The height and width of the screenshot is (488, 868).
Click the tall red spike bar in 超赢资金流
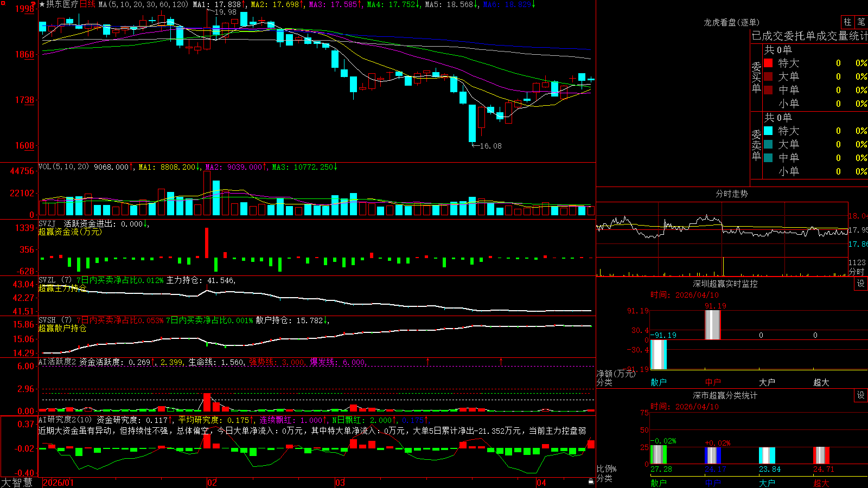click(207, 242)
